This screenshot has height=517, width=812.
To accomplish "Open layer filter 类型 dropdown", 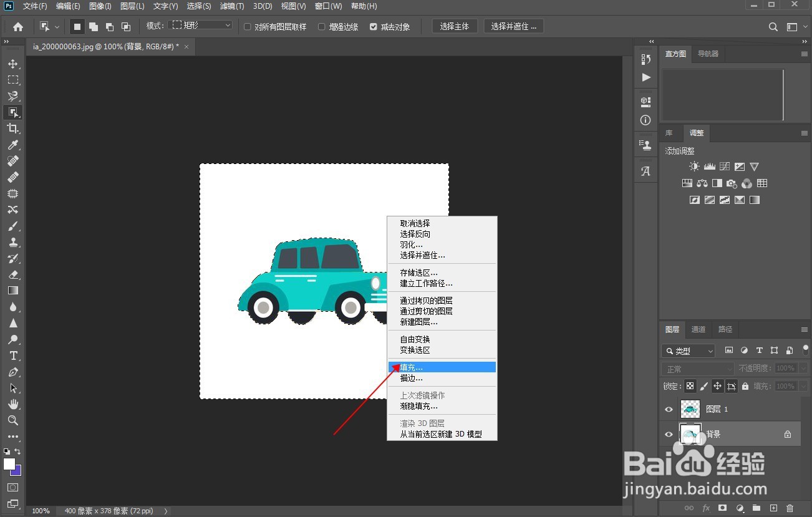I will point(689,350).
